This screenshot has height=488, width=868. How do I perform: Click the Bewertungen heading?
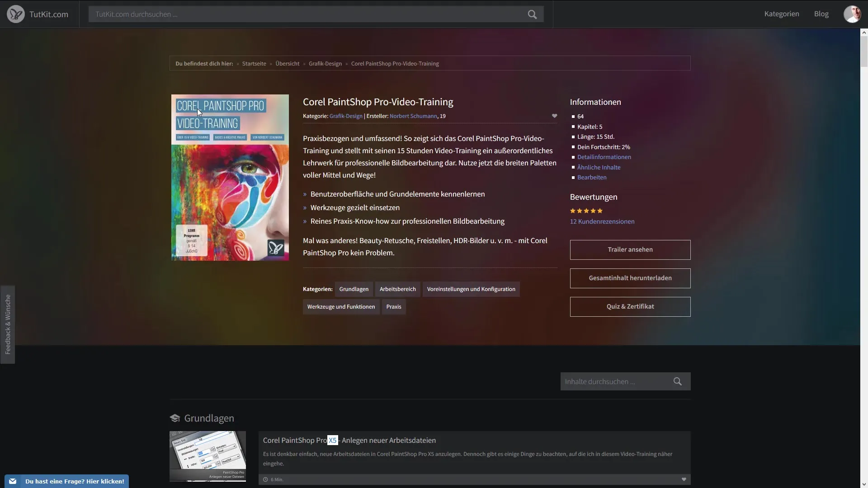(x=594, y=197)
